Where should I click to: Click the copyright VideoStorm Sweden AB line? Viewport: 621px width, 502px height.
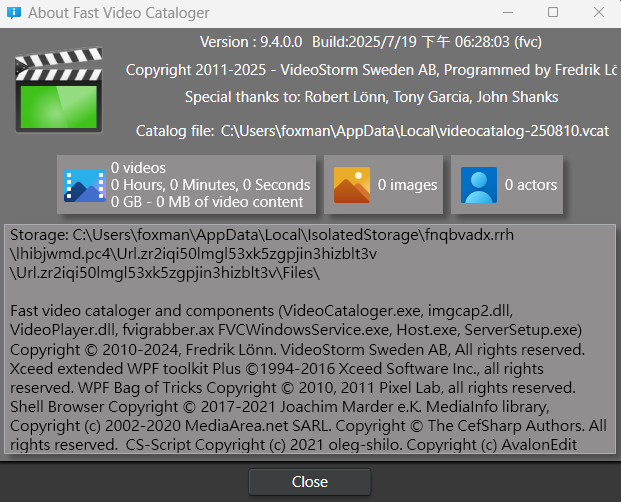[x=371, y=70]
